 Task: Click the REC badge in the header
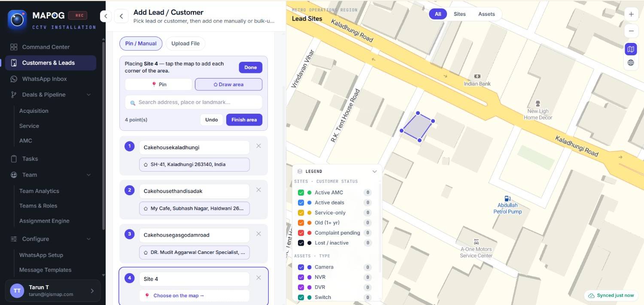pyautogui.click(x=78, y=15)
